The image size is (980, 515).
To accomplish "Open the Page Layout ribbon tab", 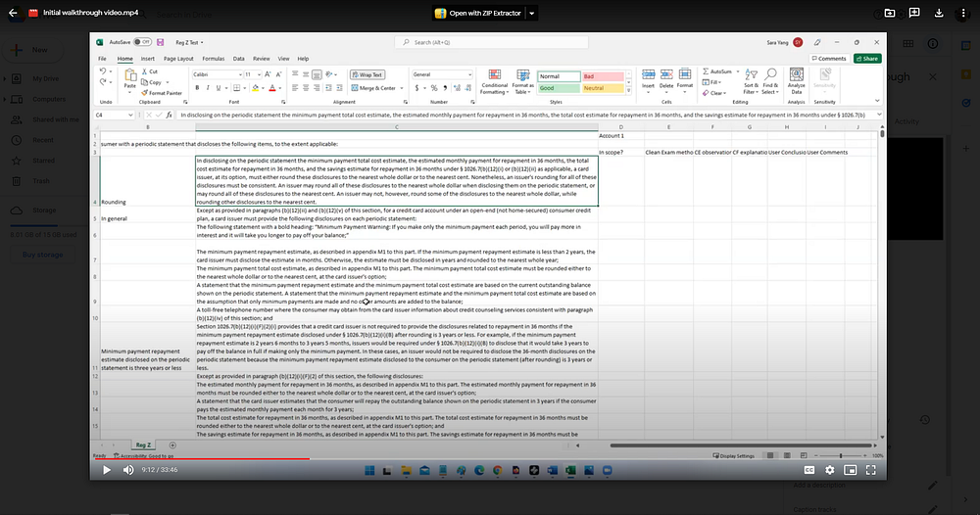I will [178, 59].
